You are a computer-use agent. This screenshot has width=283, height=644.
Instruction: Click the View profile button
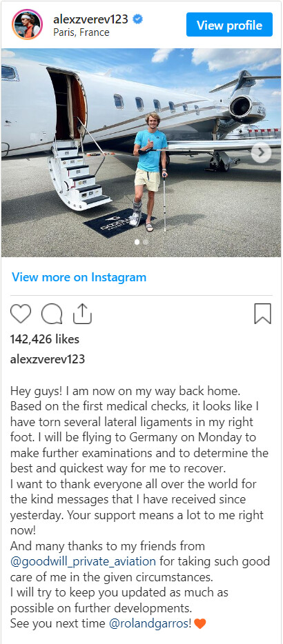(x=230, y=25)
